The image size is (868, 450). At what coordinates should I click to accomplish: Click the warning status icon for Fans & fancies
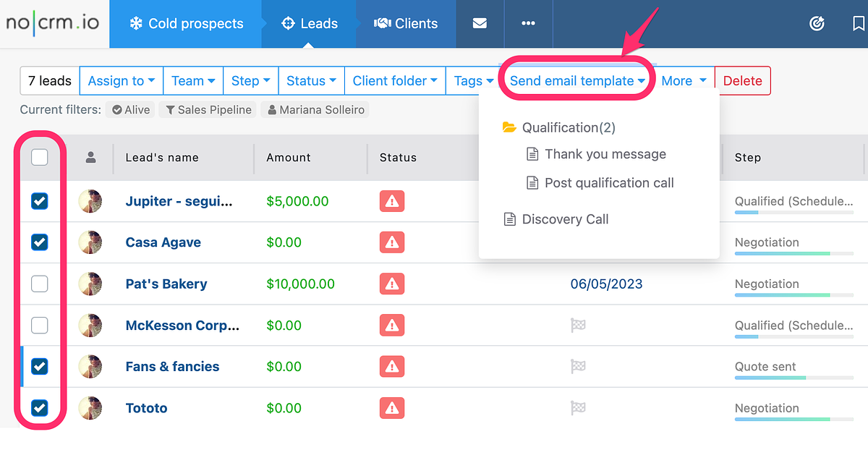pyautogui.click(x=392, y=367)
